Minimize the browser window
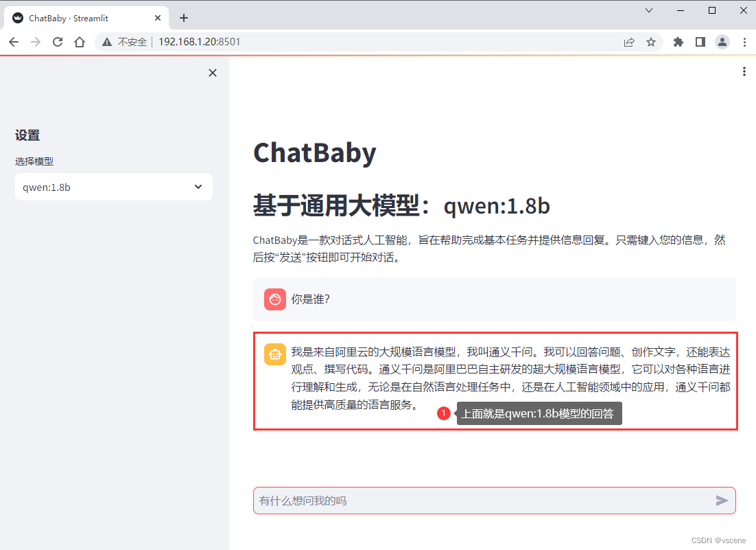Viewport: 756px width, 550px height. click(x=681, y=10)
